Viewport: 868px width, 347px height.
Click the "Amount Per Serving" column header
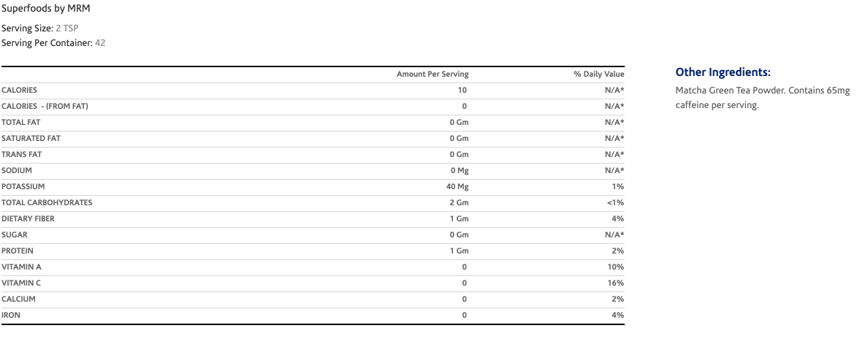[433, 74]
